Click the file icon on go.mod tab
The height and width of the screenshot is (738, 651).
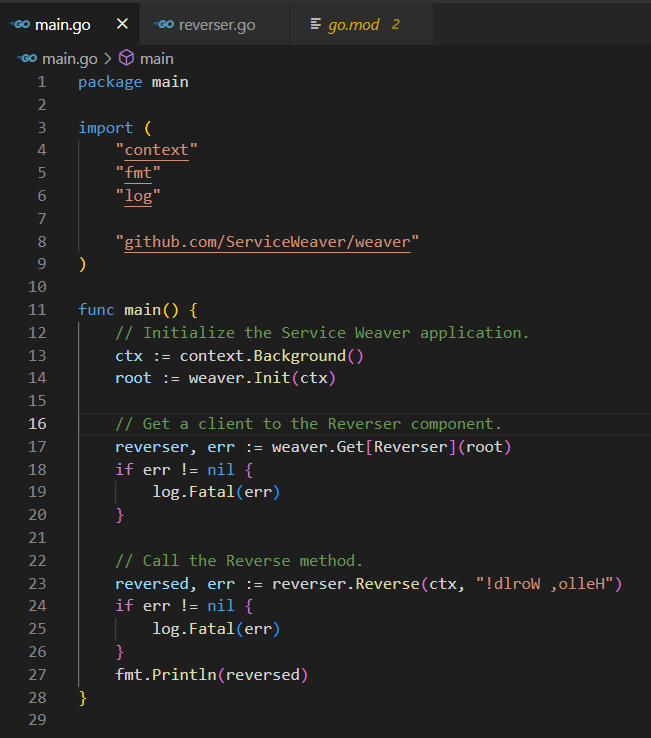(x=316, y=24)
